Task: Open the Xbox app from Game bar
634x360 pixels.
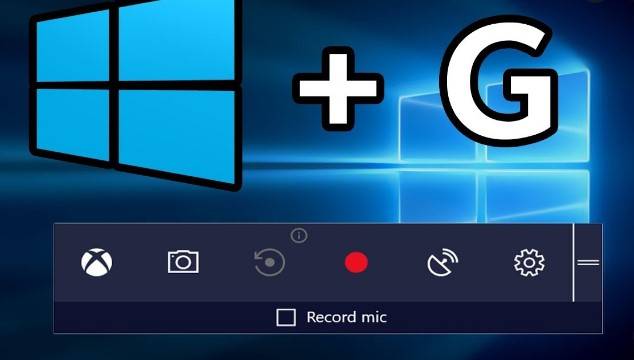Action: point(96,263)
